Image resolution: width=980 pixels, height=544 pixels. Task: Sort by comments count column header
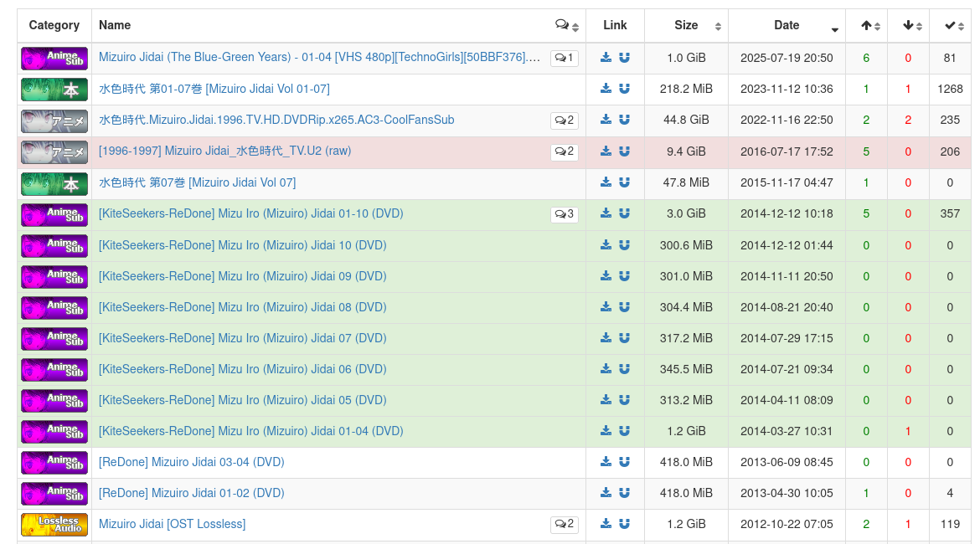(x=566, y=26)
